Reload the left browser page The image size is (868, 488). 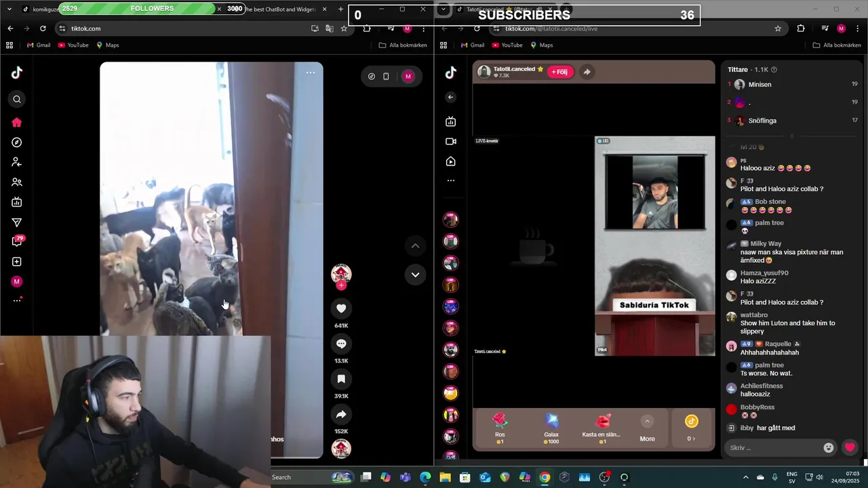click(43, 28)
